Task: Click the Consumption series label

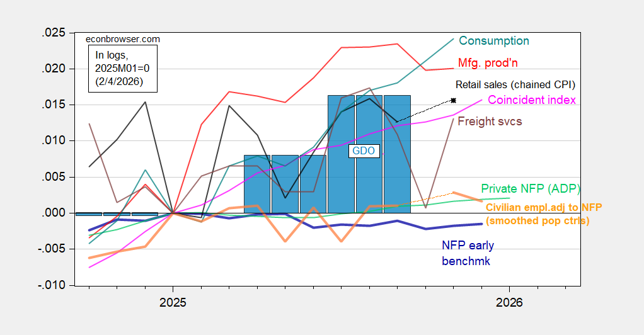Action: coord(493,41)
